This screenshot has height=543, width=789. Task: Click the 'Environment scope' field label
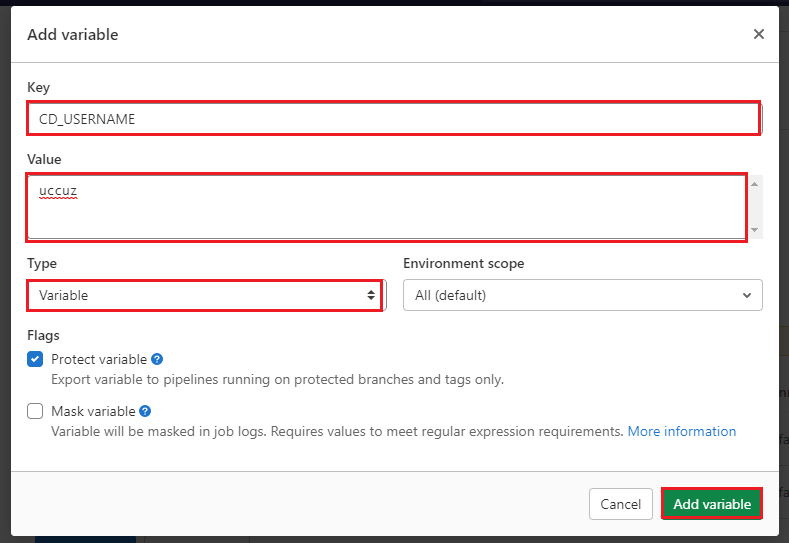point(463,263)
